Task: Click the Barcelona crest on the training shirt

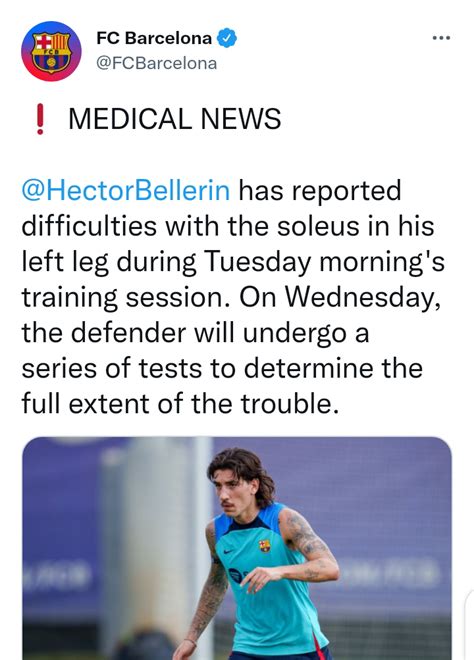Action: [x=265, y=546]
